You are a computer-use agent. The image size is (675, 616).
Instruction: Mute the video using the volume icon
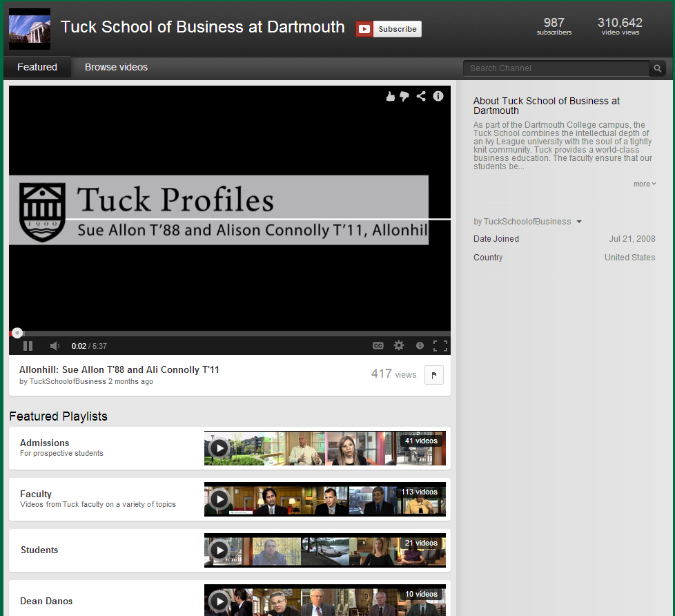coord(55,345)
